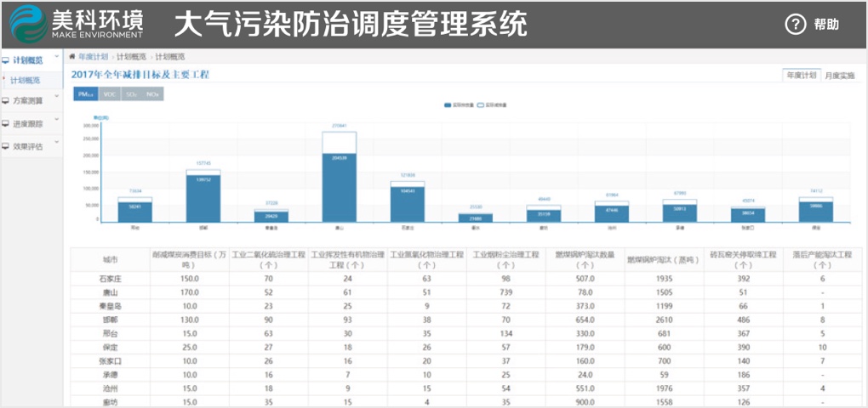Click the monitor icon beside 效果评估
The height and width of the screenshot is (408, 868).
pyautogui.click(x=6, y=146)
